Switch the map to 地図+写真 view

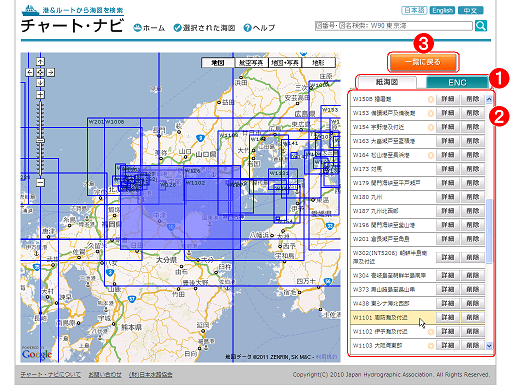pyautogui.click(x=285, y=63)
